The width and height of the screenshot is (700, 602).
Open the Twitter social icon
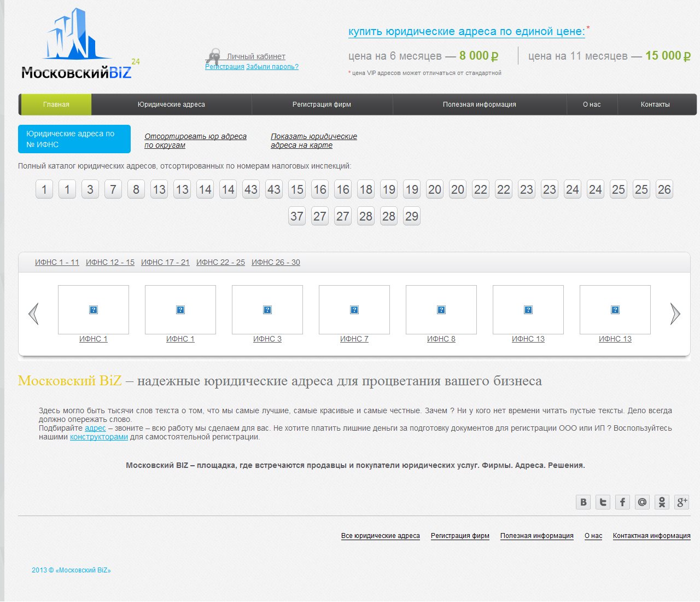coord(603,502)
